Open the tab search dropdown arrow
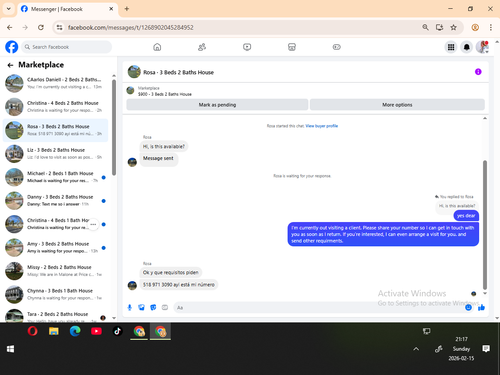 [9, 9]
